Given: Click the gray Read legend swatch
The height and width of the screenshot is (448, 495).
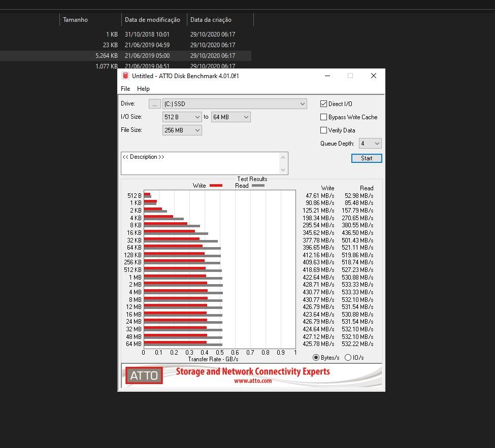Looking at the screenshot, I should pyautogui.click(x=258, y=186).
